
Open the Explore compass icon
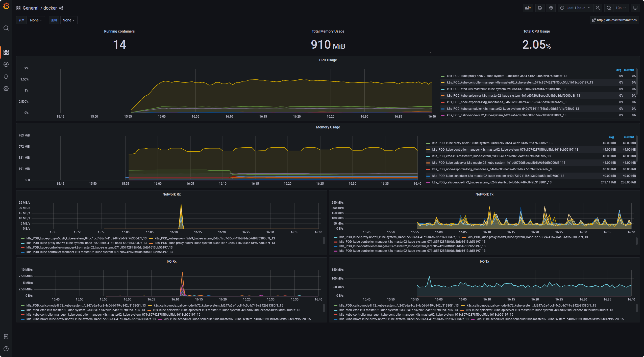[x=6, y=64]
